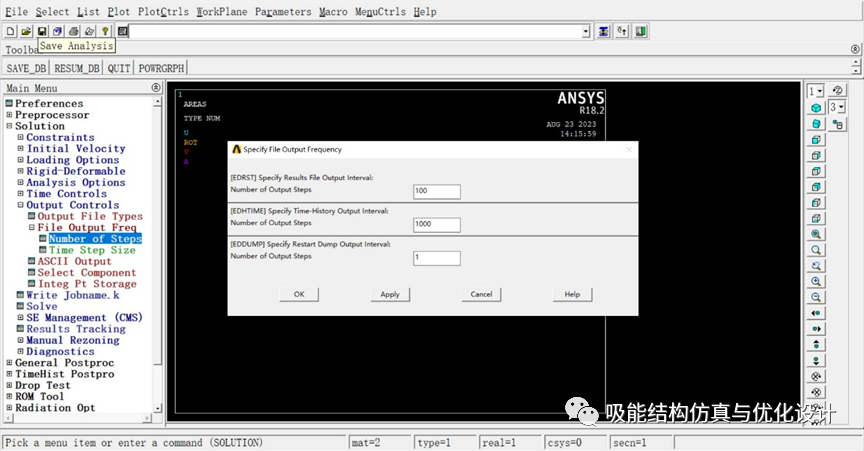Select Time Step Size in the tree
This screenshot has width=864, height=451.
[92, 250]
